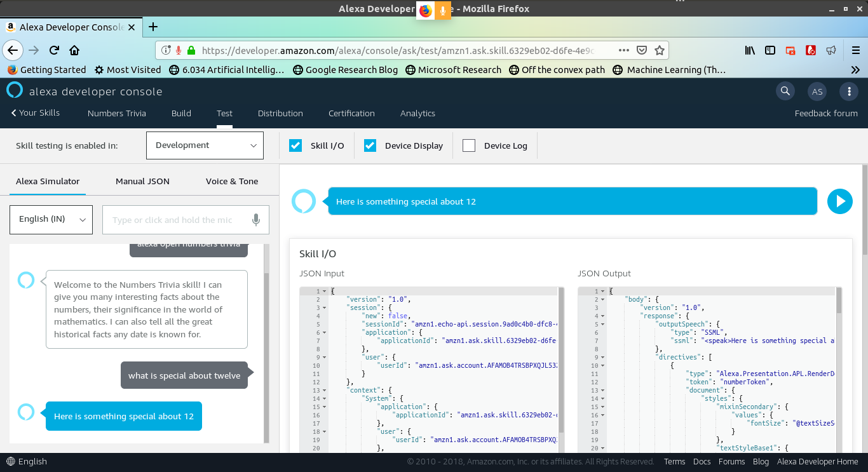Open the Test tab
The image size is (868, 472).
224,113
